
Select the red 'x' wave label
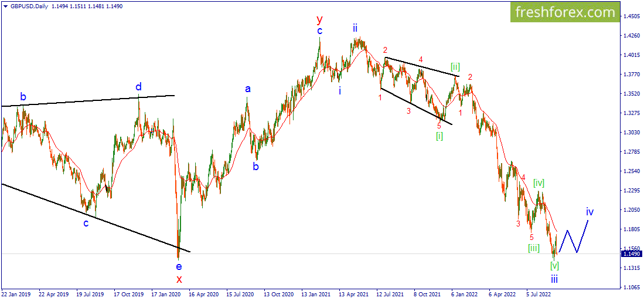click(179, 279)
